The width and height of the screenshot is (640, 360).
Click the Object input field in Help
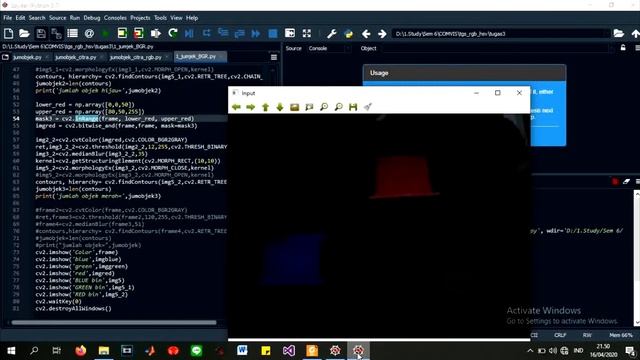pyautogui.click(x=496, y=48)
